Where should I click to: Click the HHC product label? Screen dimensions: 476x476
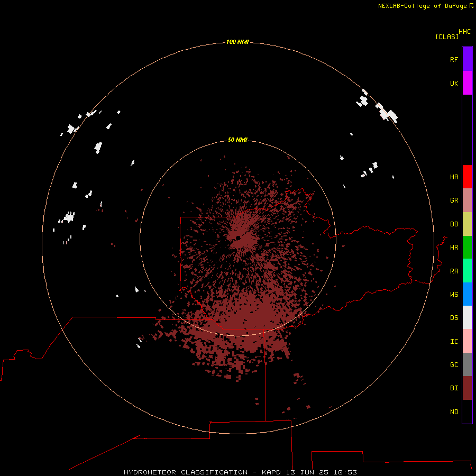pos(464,32)
